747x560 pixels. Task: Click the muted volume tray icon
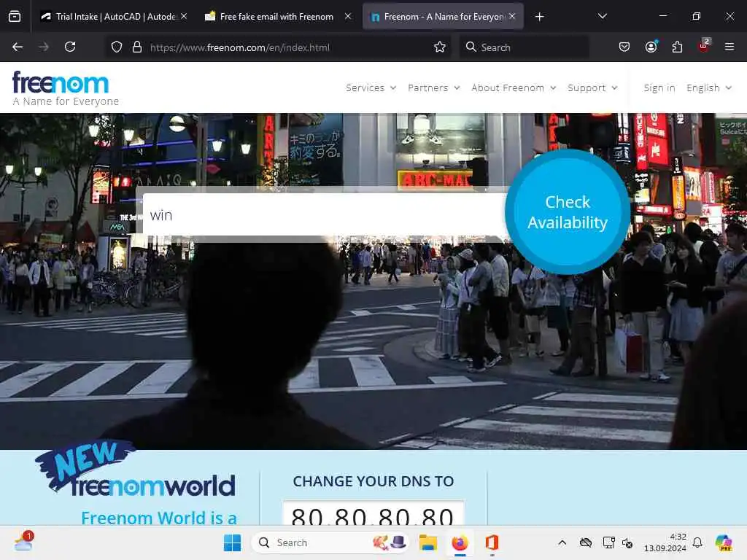pos(627,542)
